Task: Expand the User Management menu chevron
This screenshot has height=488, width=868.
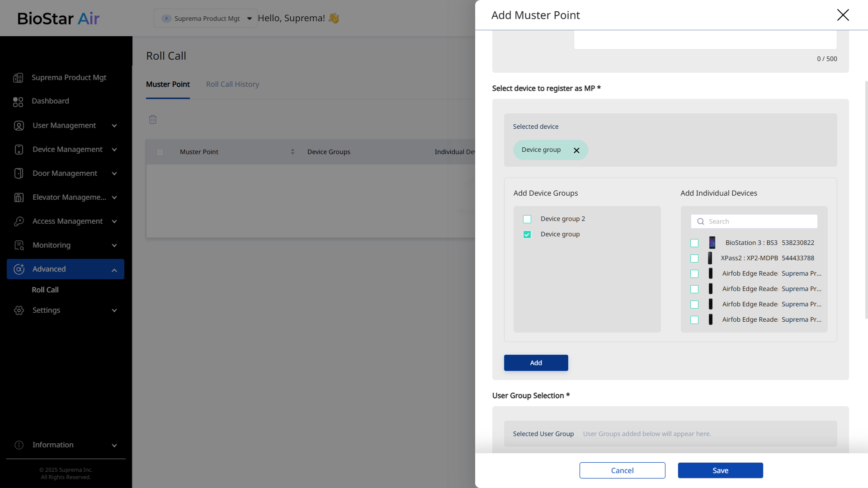Action: pyautogui.click(x=114, y=126)
